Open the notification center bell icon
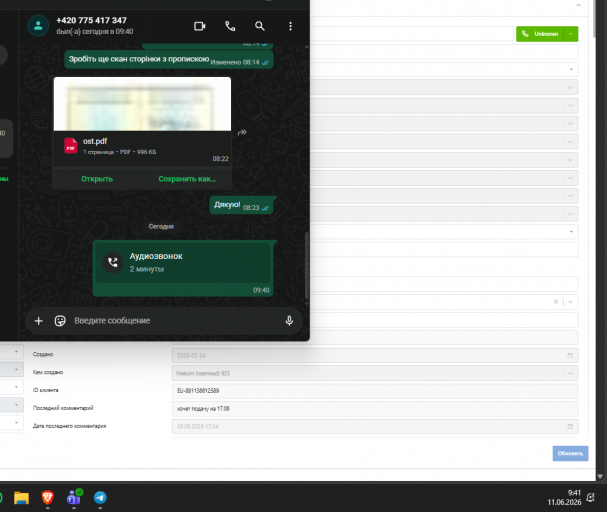This screenshot has width=607, height=512. point(591,497)
